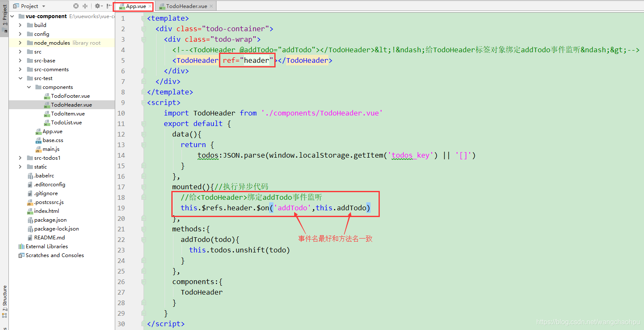Image resolution: width=644 pixels, height=330 pixels.
Task: Click the static folder name
Action: click(x=41, y=167)
